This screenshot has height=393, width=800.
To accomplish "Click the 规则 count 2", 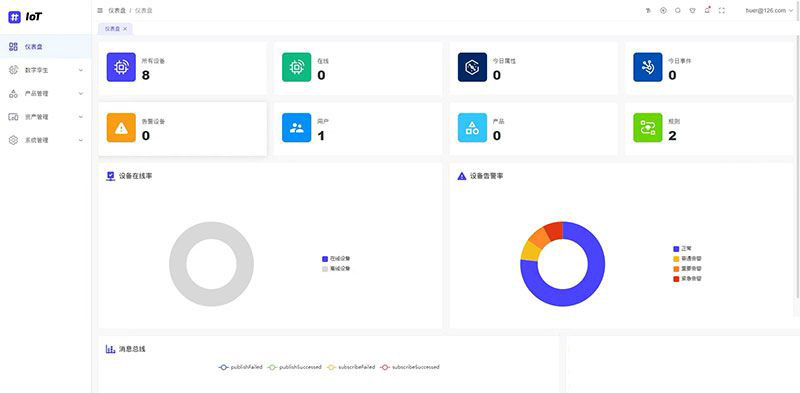I will click(672, 136).
